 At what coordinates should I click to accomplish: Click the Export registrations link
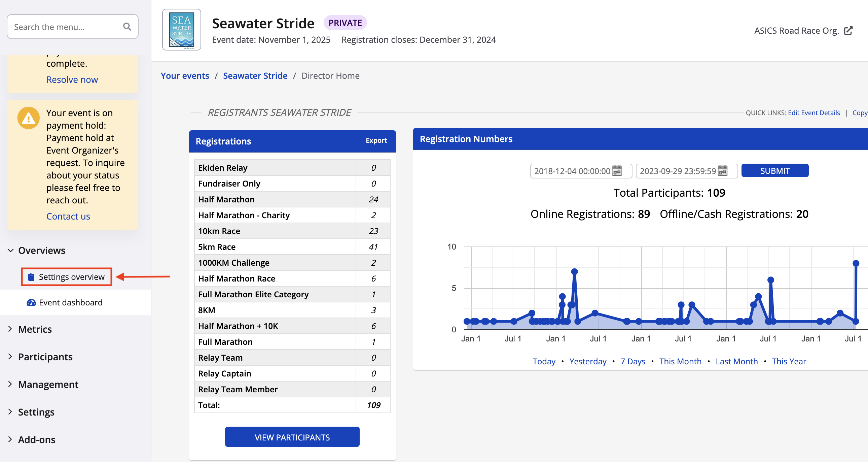tap(376, 141)
